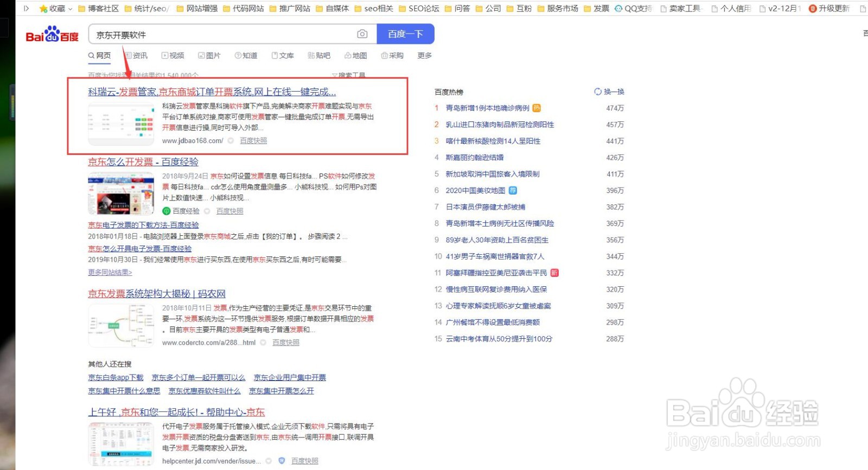Open the 发票 bookmark folder

point(596,9)
